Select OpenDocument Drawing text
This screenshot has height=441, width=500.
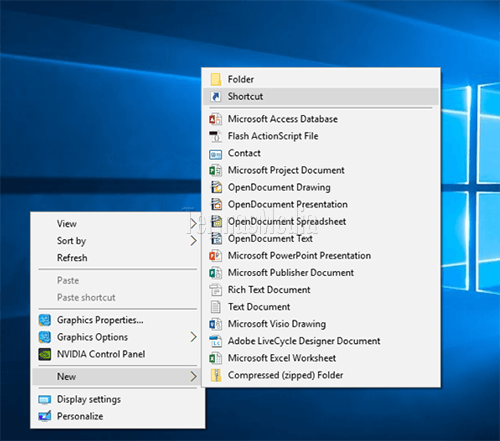click(279, 187)
